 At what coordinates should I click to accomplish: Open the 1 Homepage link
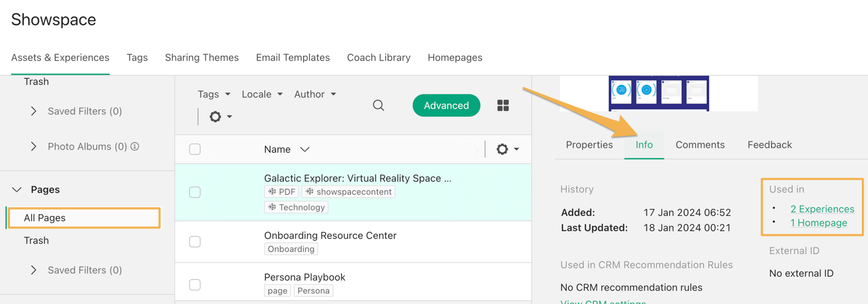818,223
